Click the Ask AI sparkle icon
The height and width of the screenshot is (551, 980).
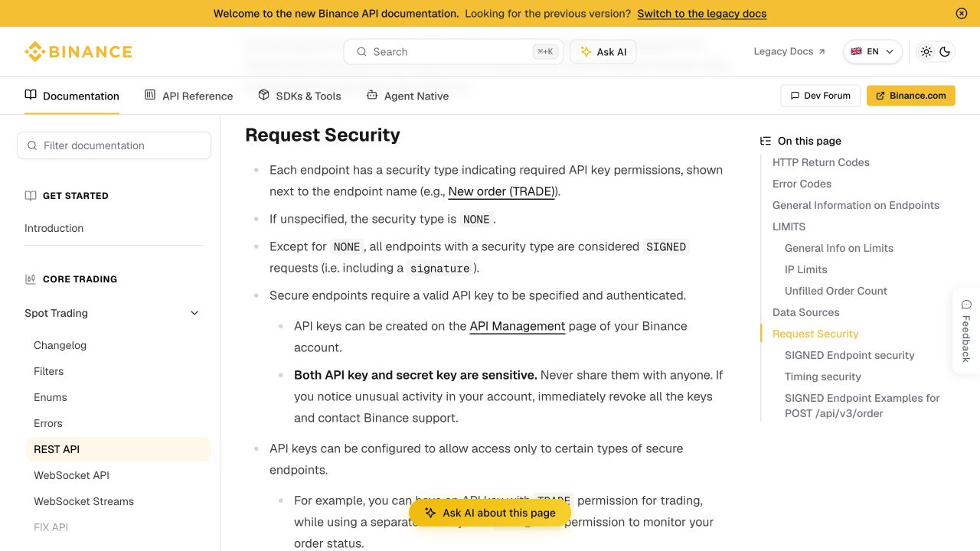pyautogui.click(x=586, y=52)
